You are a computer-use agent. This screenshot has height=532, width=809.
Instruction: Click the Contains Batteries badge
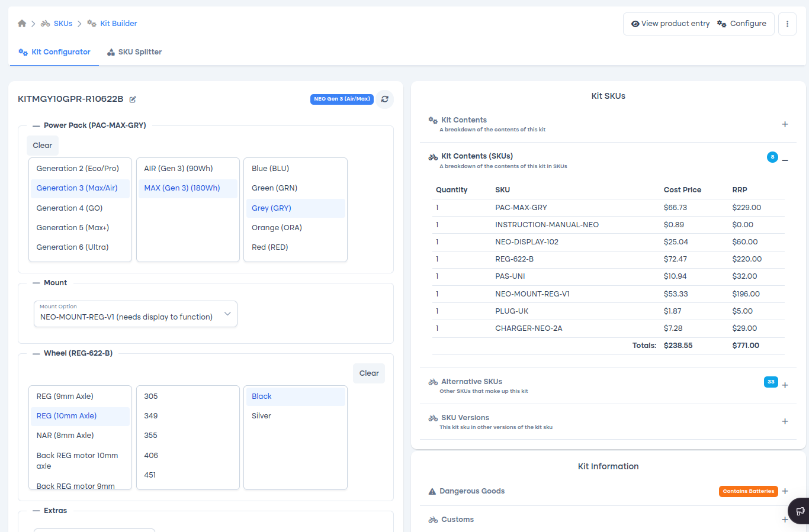[x=748, y=491]
